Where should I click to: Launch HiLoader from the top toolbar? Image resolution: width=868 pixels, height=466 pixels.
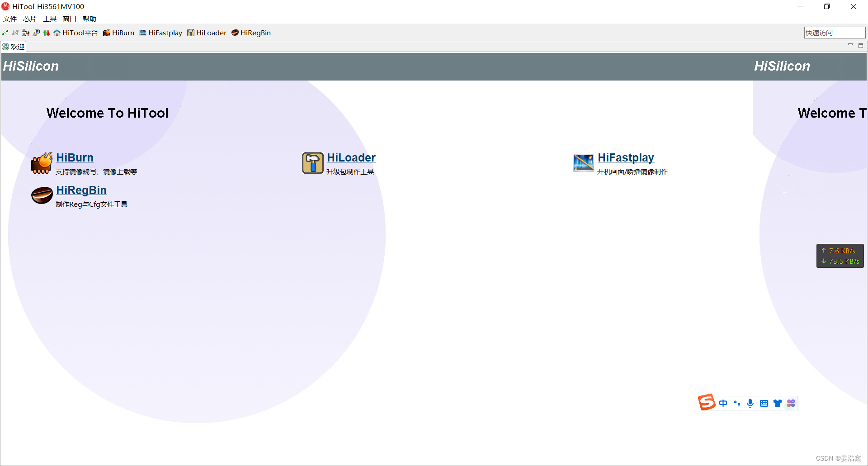coord(207,33)
